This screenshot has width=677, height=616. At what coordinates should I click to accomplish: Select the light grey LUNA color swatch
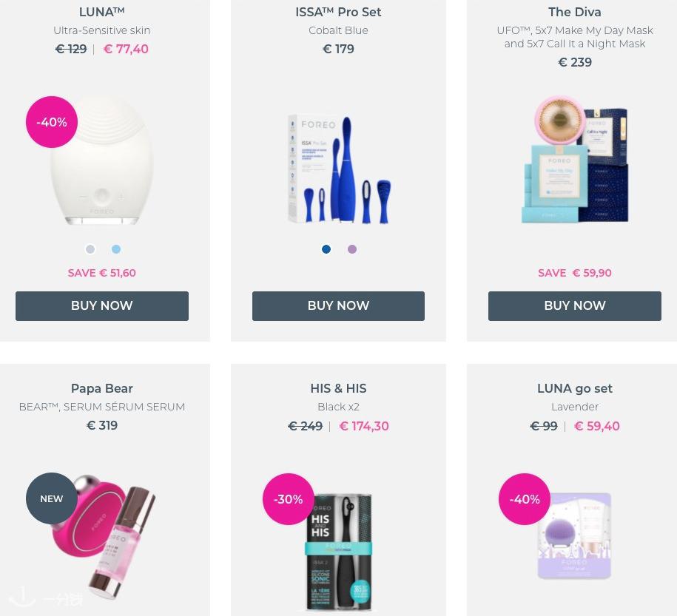click(x=90, y=249)
